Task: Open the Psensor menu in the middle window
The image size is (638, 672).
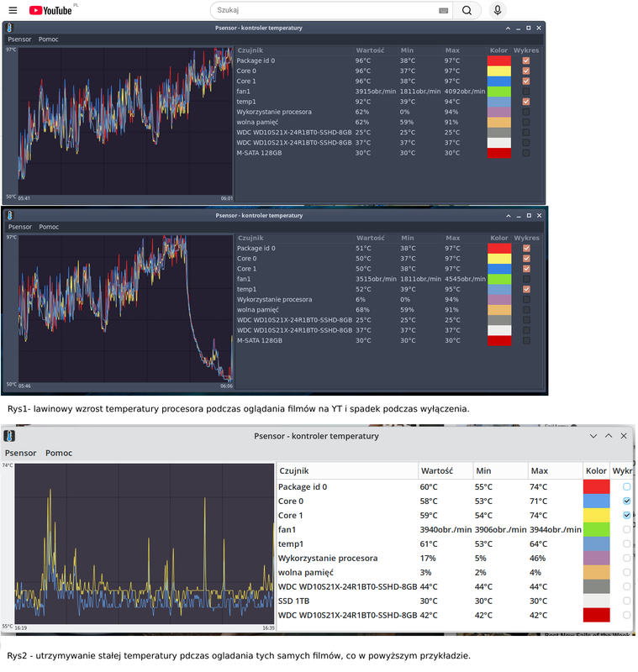Action: [x=19, y=227]
